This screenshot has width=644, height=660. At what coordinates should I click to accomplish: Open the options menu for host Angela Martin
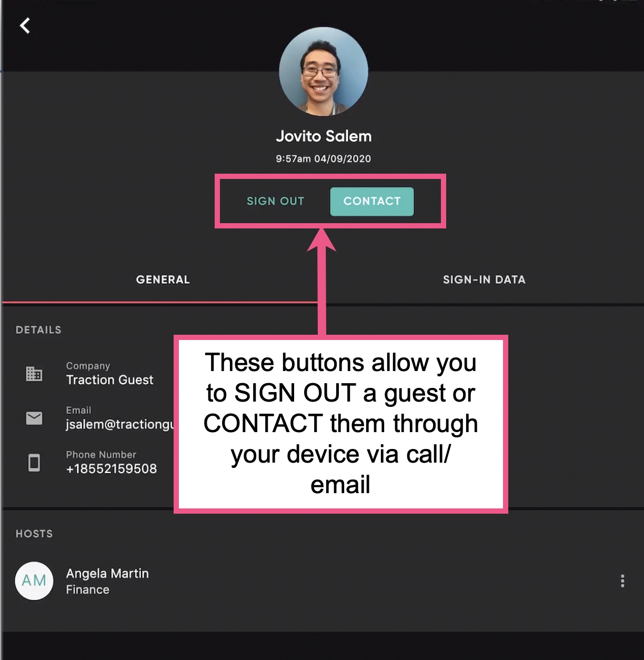coord(622,581)
